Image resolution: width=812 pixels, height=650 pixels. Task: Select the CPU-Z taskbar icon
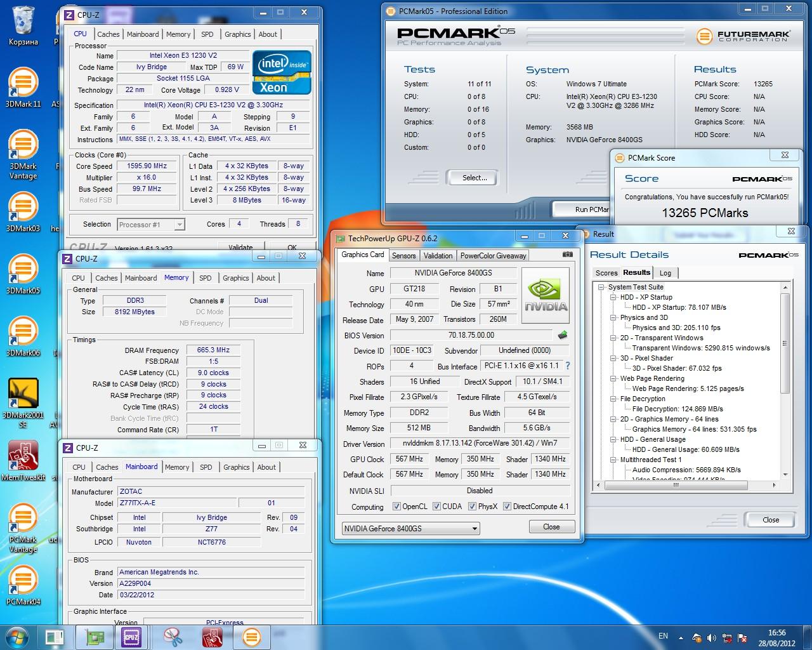pos(131,637)
